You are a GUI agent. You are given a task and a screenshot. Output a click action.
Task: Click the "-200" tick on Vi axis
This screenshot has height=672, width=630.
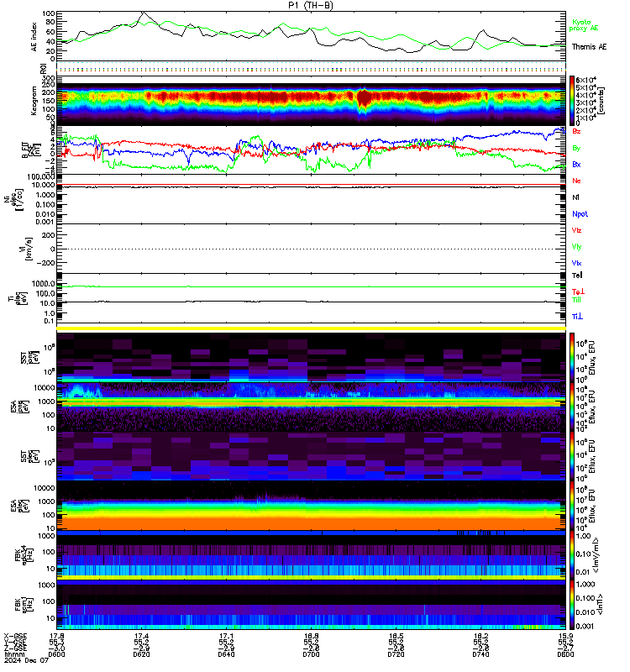click(45, 263)
